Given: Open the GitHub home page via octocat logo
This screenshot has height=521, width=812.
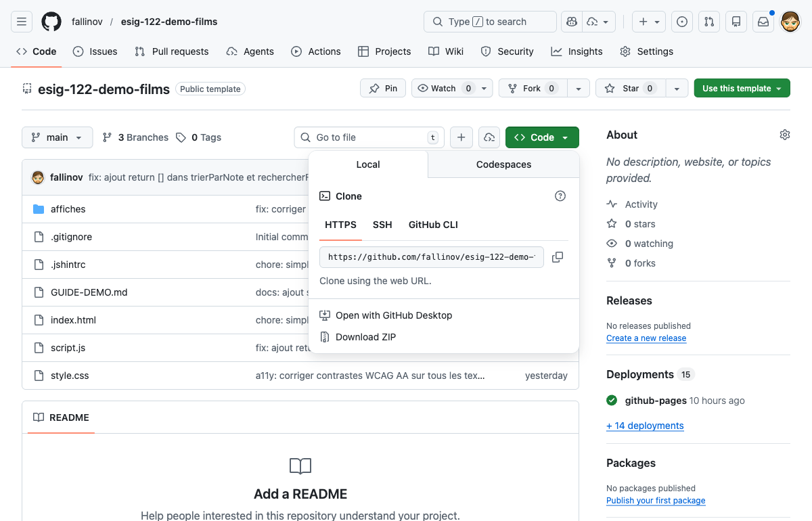Looking at the screenshot, I should coord(51,21).
